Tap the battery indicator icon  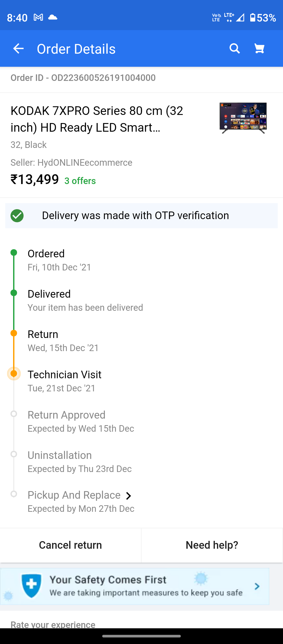pyautogui.click(x=253, y=18)
